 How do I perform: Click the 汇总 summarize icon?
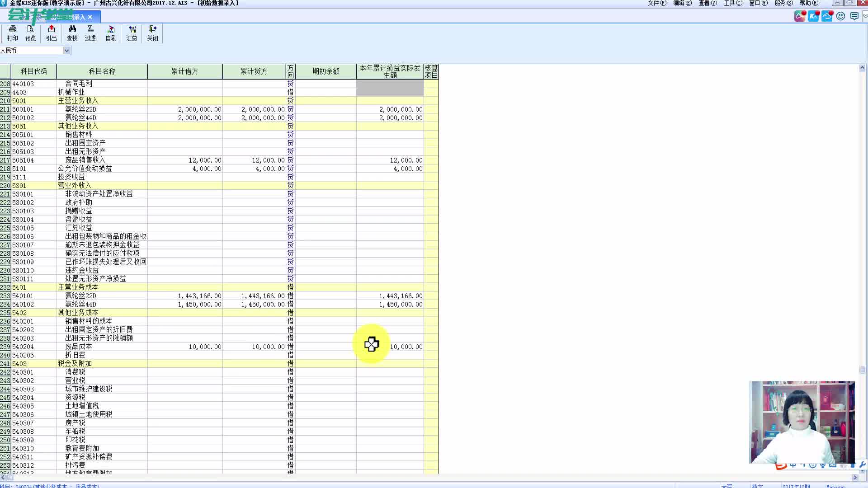pos(132,33)
